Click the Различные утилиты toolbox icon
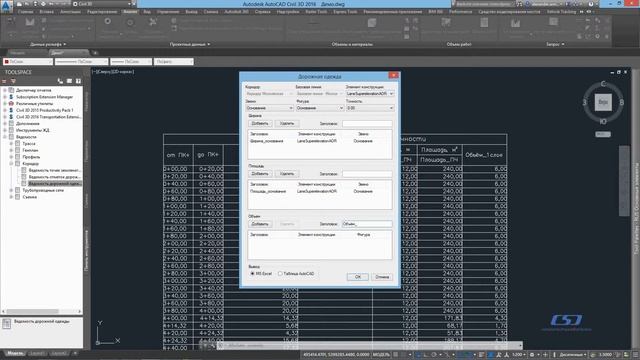 [11, 104]
